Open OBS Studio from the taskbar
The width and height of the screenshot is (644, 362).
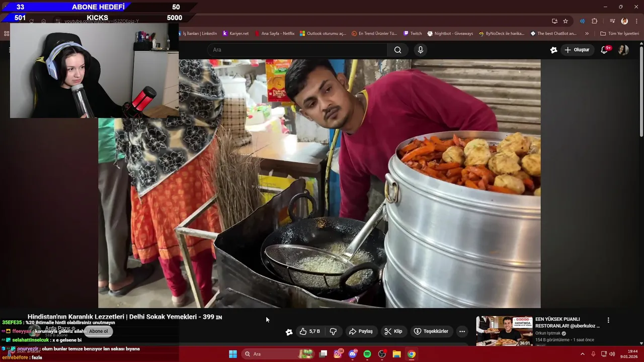(x=382, y=354)
